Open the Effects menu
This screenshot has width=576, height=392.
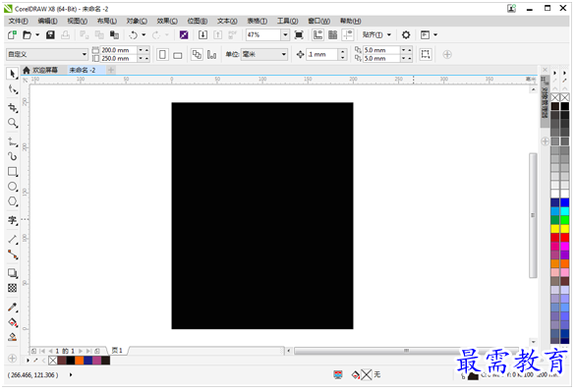pos(167,21)
